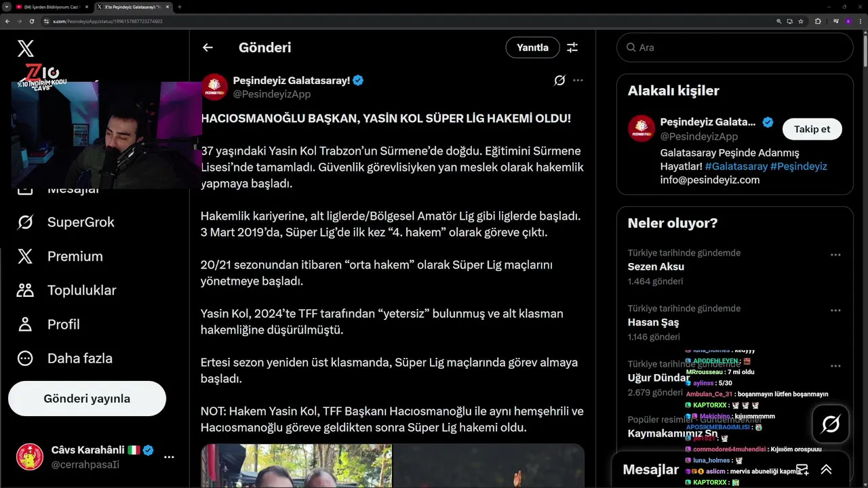Viewport: 868px width, 488px height.
Task: Open the post's three-dot menu
Action: point(578,80)
